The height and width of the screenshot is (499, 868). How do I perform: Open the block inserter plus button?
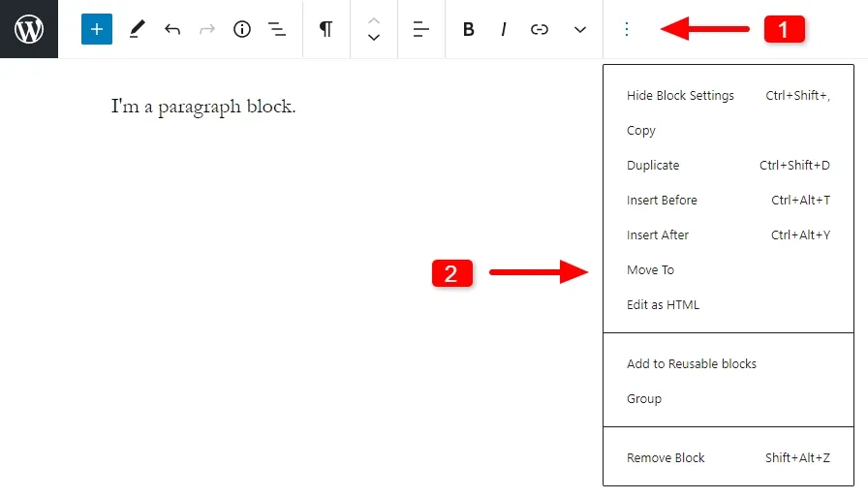click(97, 29)
